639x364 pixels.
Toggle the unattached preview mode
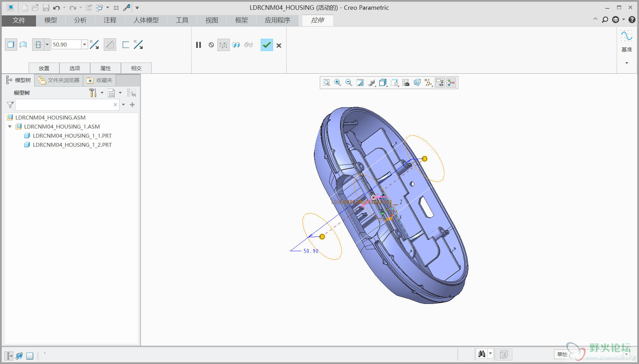click(x=223, y=45)
